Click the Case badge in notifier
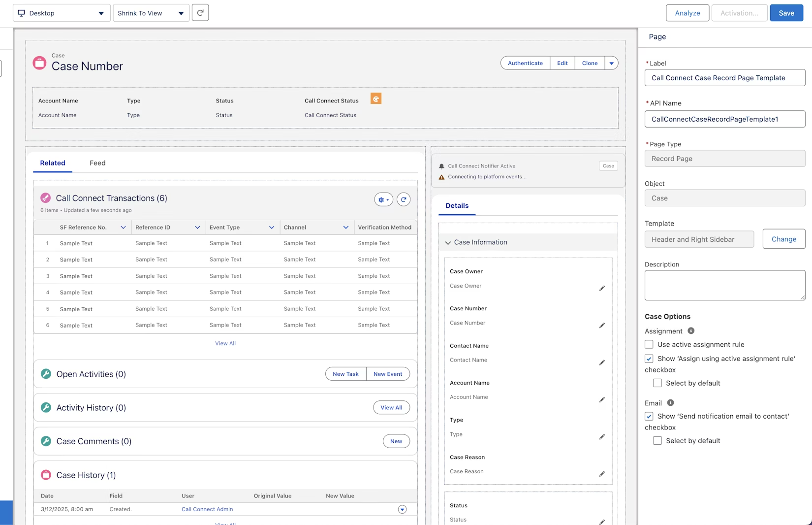This screenshot has width=812, height=525. coord(608,166)
